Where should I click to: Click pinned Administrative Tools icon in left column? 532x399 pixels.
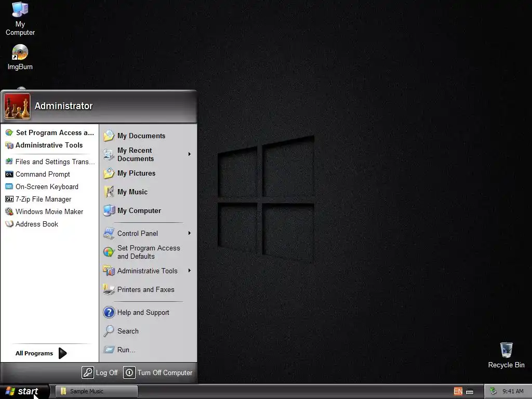coord(9,145)
